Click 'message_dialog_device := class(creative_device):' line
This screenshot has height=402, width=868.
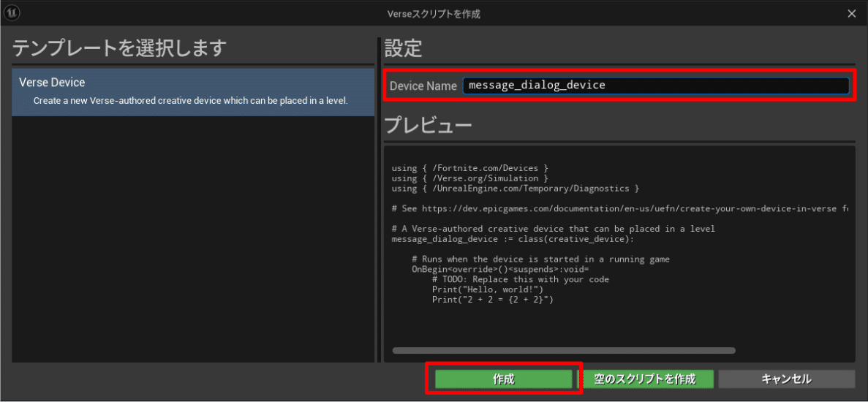click(513, 239)
